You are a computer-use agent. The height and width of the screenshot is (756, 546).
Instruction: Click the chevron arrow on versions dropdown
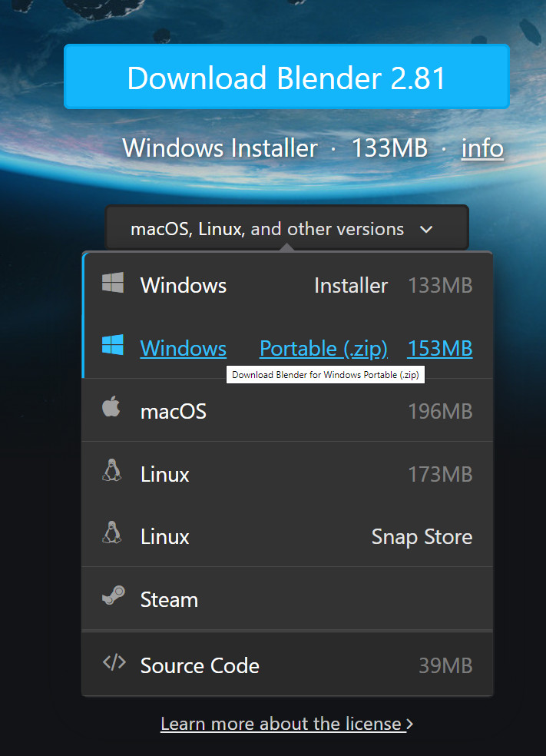click(426, 230)
